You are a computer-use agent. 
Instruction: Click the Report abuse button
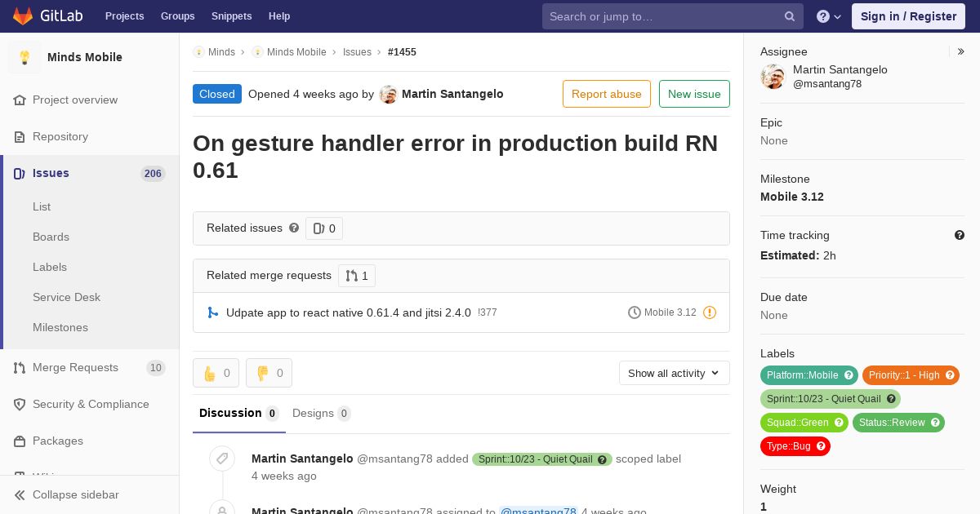607,94
